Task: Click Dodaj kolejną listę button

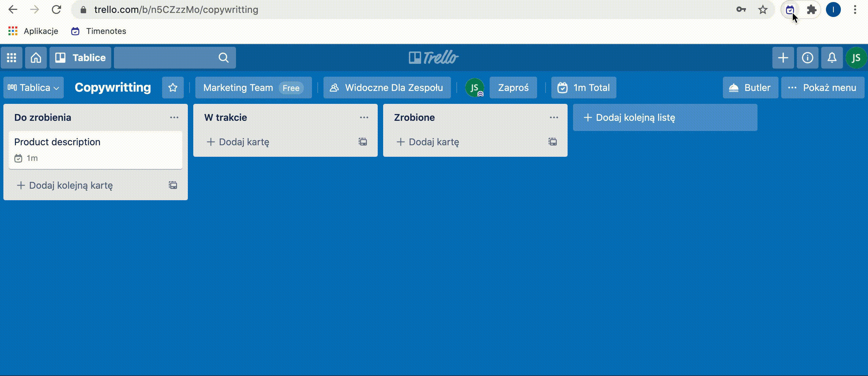Action: point(665,117)
